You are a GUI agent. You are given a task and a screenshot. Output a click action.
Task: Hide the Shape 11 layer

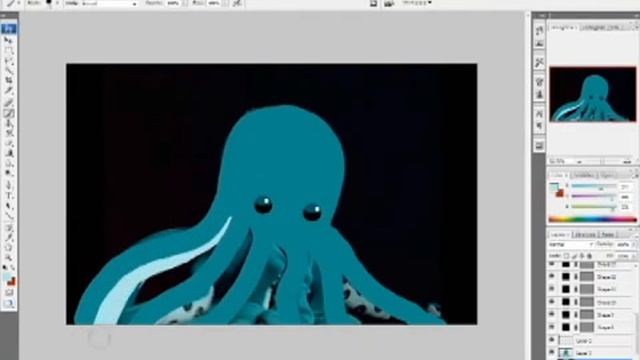(x=552, y=289)
